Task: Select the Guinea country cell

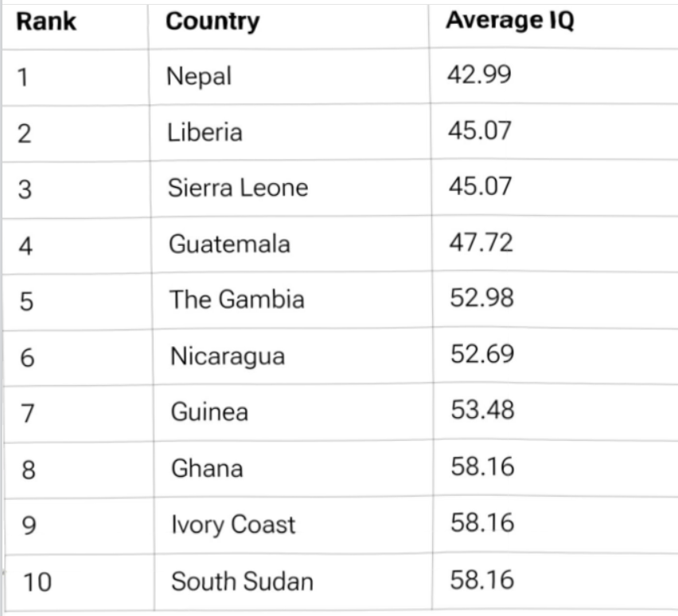Action: point(209,411)
